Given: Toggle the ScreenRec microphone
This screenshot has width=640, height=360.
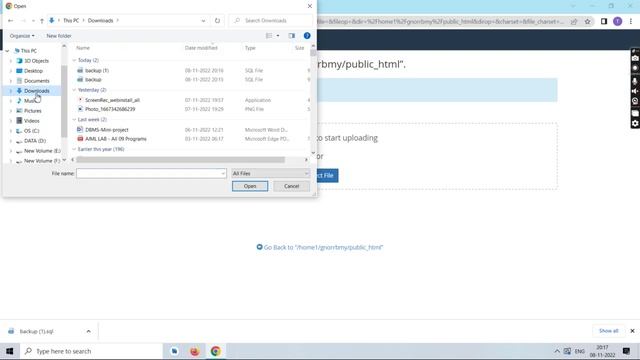Looking at the screenshot, I should (x=635, y=81).
